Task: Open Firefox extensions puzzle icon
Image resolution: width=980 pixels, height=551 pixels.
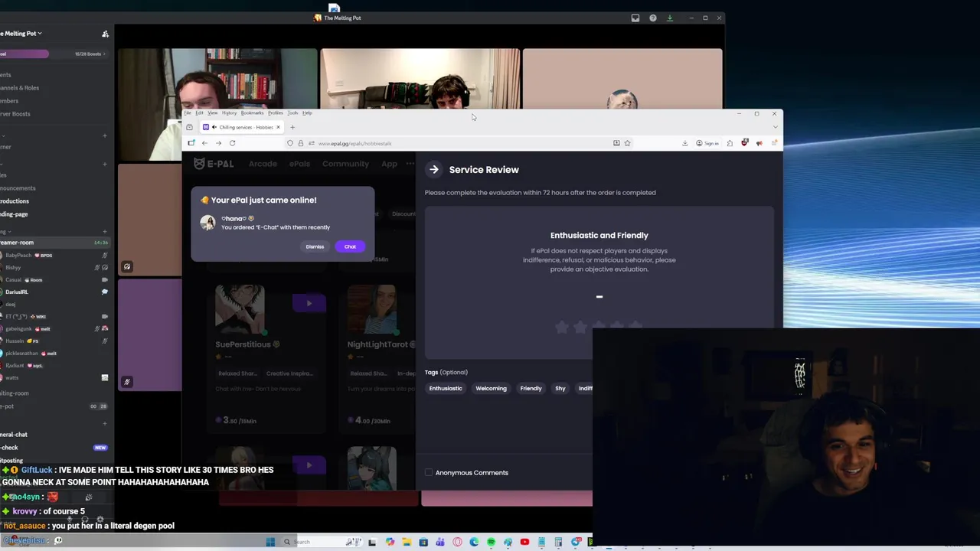Action: (x=730, y=143)
